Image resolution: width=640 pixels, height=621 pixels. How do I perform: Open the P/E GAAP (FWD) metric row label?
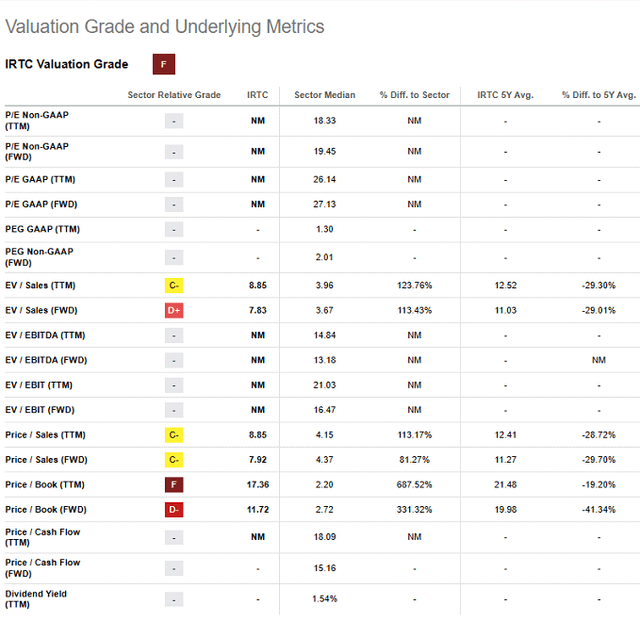click(39, 204)
